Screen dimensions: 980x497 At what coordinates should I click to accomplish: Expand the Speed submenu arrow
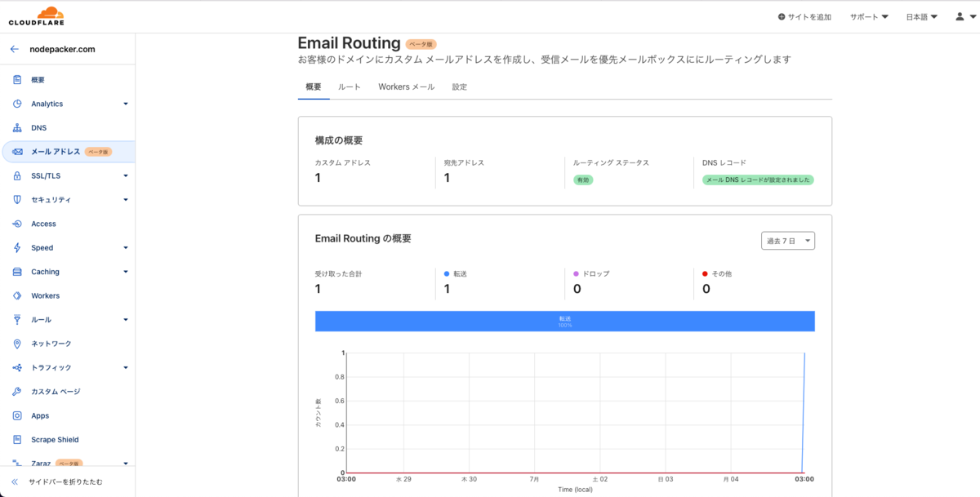[x=126, y=248]
